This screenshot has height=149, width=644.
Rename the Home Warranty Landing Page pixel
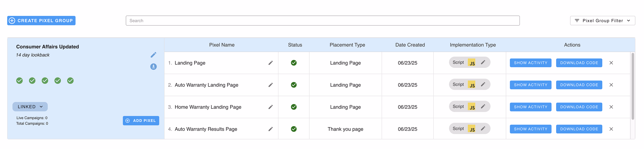pos(270,107)
